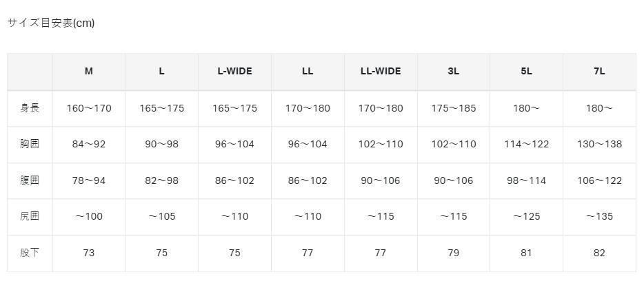
Task: Click the 股下 row label
Action: pos(30,253)
